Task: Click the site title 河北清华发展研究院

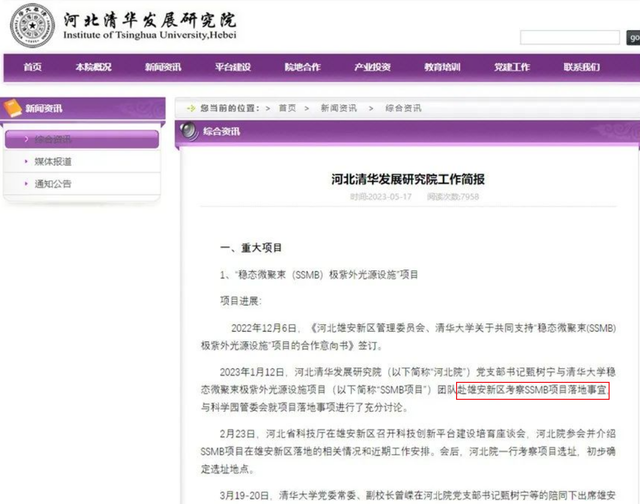Action: pos(150,20)
